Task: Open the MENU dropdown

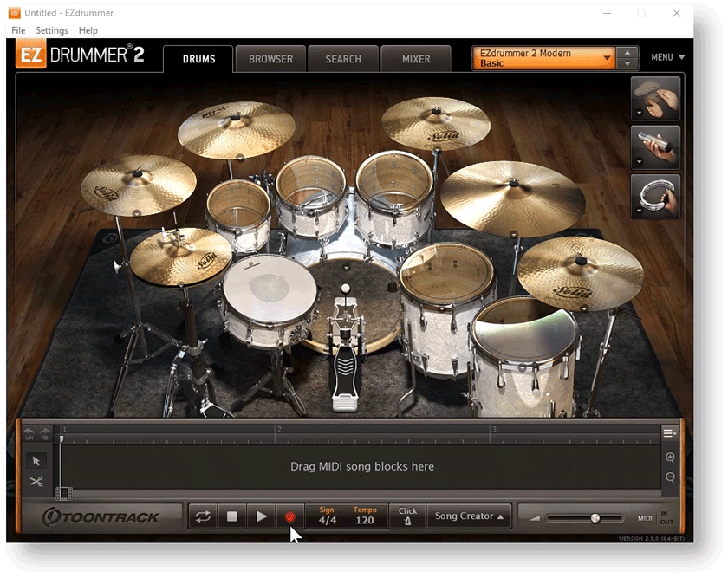Action: 667,57
